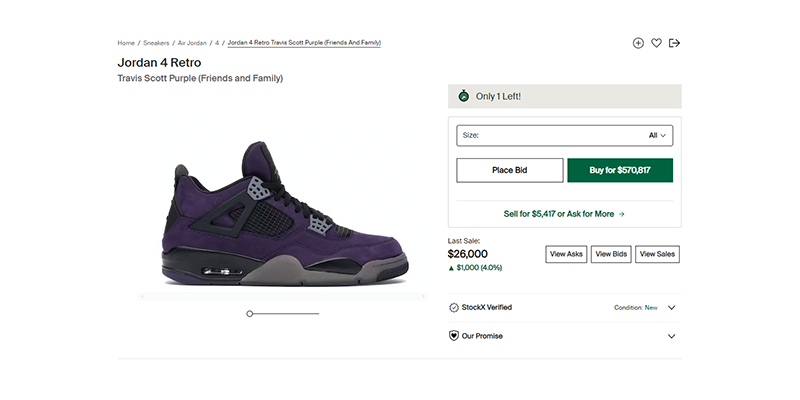
Task: Navigate to the Air Jordan breadcrumb
Action: click(192, 43)
